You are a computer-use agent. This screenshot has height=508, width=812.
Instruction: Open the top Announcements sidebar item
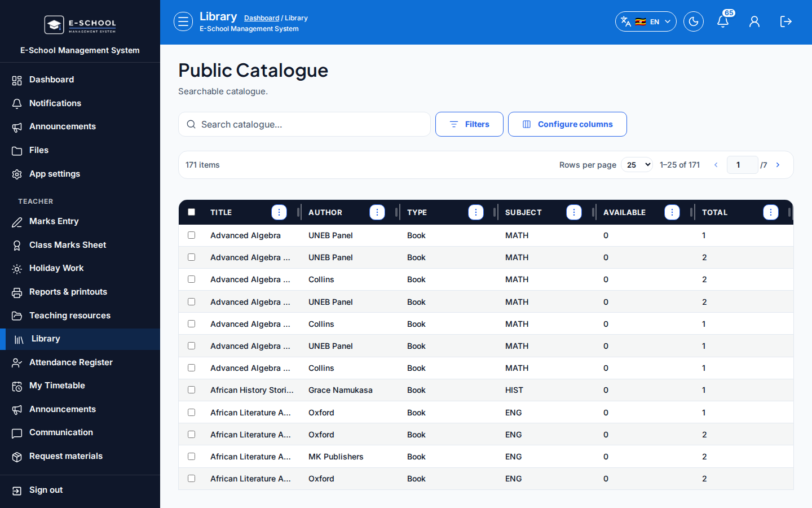coord(80,126)
